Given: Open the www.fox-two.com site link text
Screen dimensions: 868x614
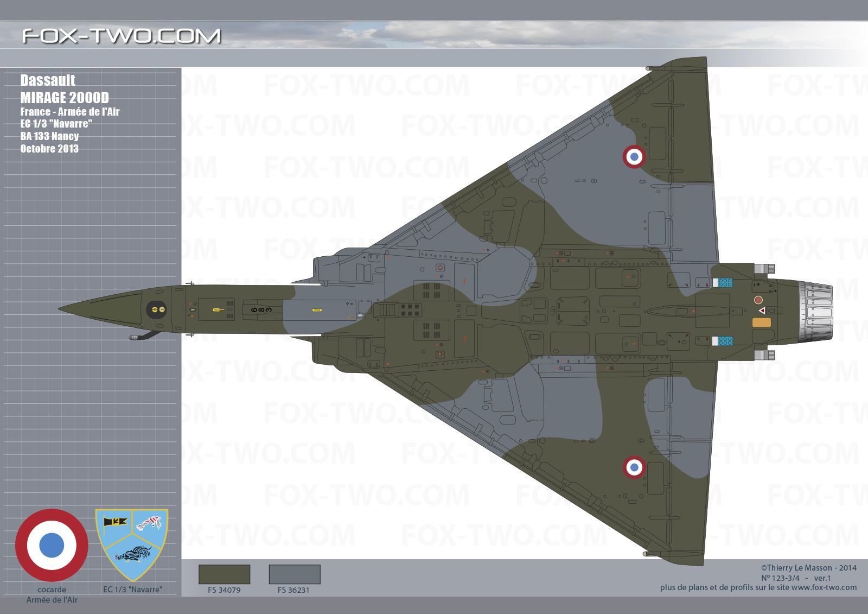Looking at the screenshot, I should coord(824,587).
